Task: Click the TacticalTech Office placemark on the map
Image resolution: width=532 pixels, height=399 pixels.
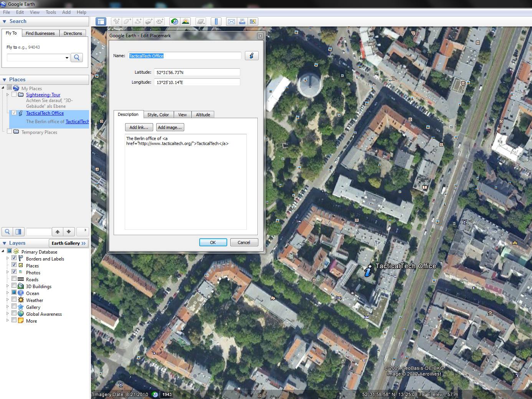Action: click(368, 270)
